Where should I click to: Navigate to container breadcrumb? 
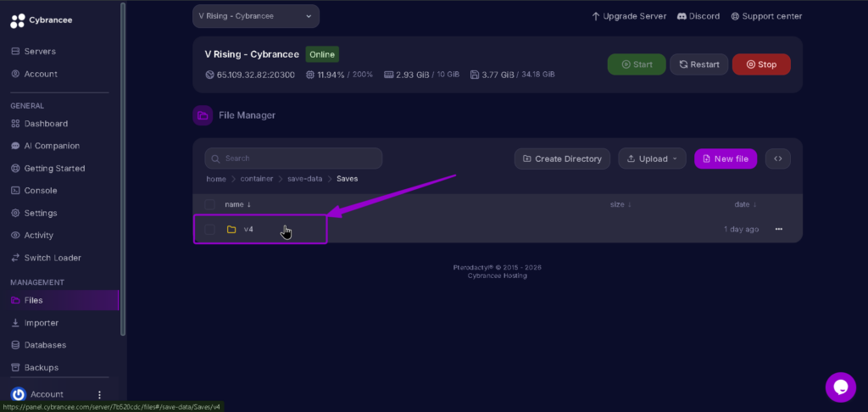256,179
